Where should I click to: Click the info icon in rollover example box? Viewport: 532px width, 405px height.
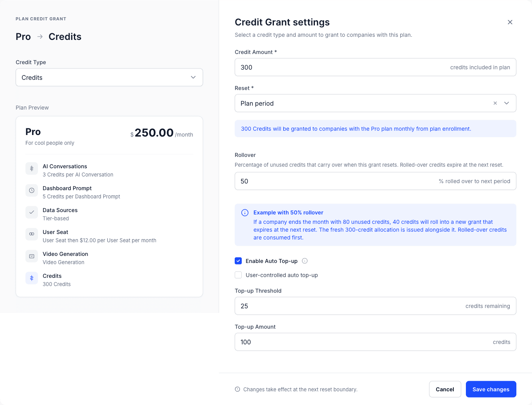click(x=245, y=213)
